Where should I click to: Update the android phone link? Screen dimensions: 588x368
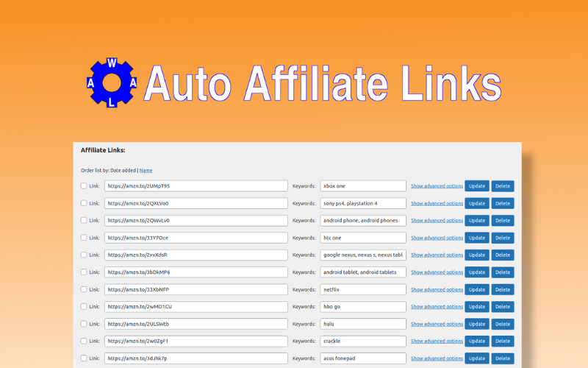coord(477,221)
